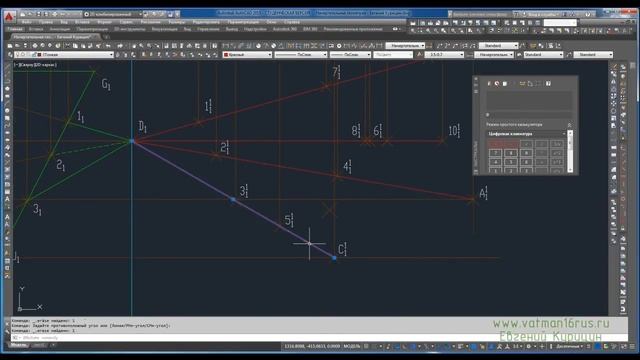This screenshot has width=640, height=360.
Task: Open the Файл menu
Action: (x=27, y=22)
